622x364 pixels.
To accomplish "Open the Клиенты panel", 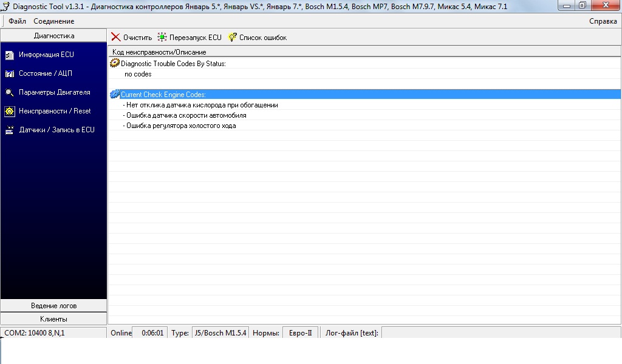I will coord(53,318).
